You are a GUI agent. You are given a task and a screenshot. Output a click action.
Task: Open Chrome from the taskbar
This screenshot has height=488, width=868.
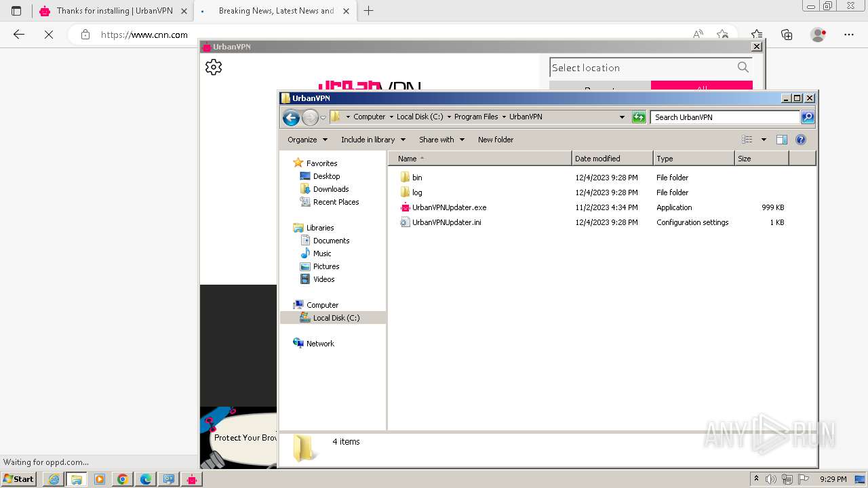click(x=123, y=479)
